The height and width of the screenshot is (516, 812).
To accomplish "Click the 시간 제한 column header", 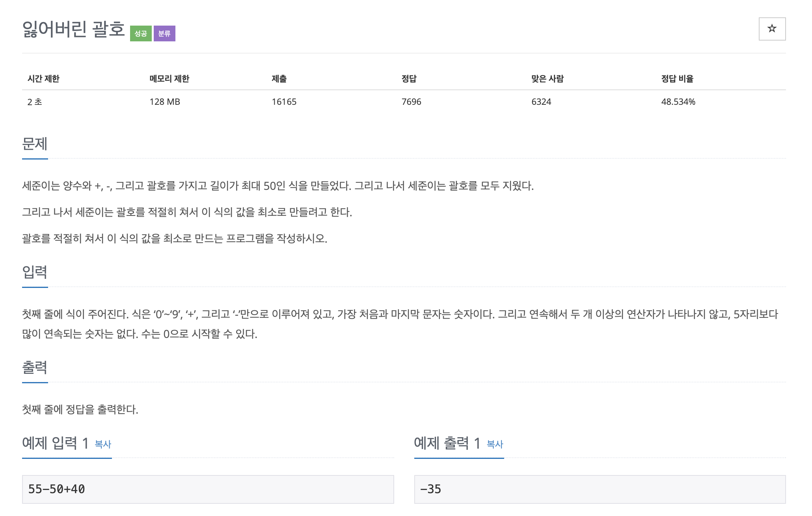I will pos(43,79).
